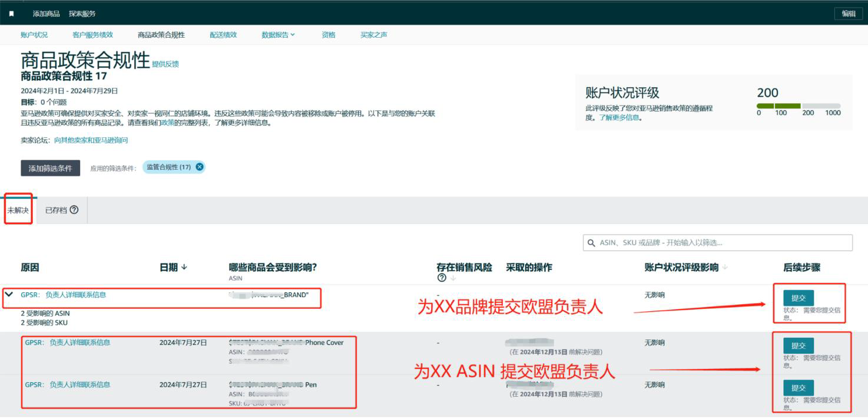Click 目标: 0 个问题 text
The image size is (868, 418).
click(x=44, y=102)
